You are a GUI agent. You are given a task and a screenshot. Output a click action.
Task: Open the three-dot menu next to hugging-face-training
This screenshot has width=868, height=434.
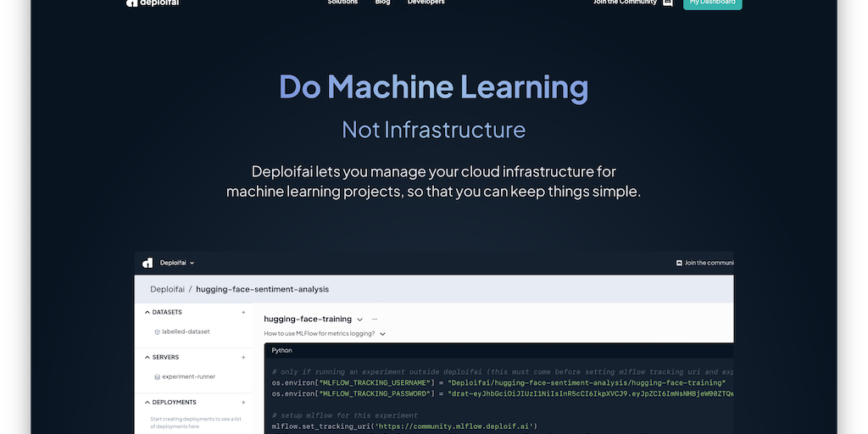[x=375, y=320]
